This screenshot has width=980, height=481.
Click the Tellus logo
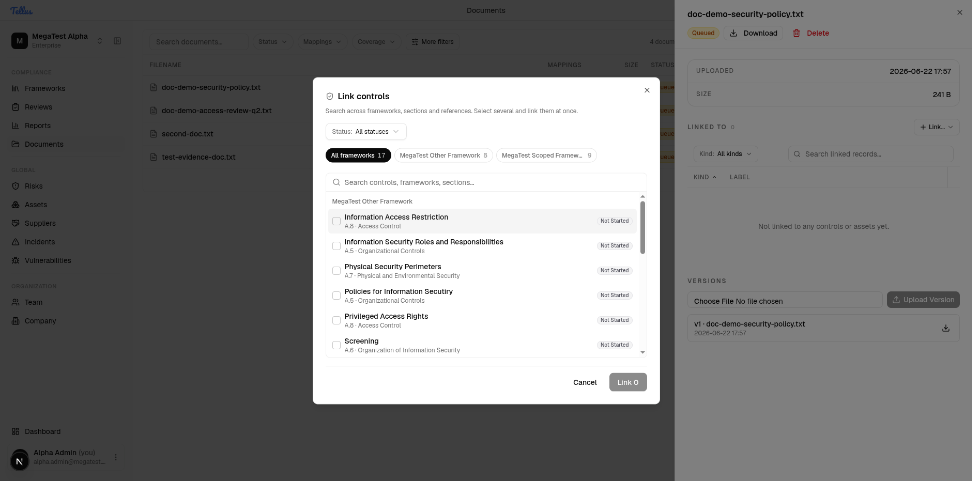coord(21,10)
